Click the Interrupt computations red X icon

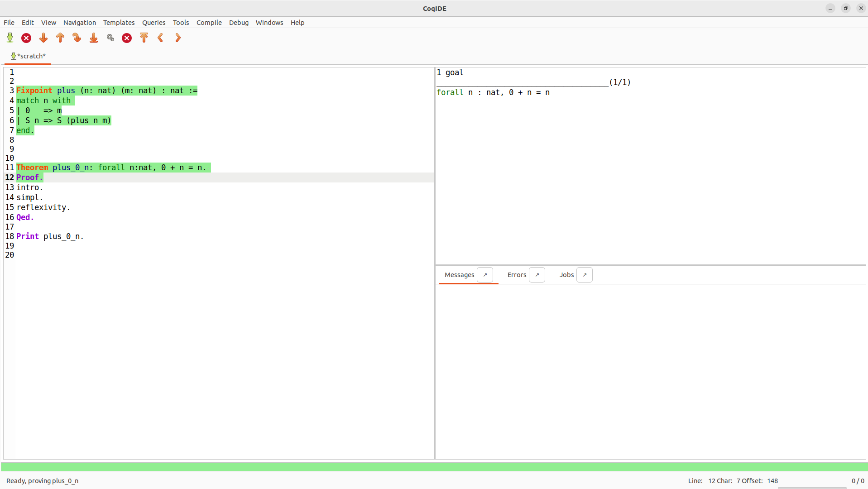tap(127, 38)
